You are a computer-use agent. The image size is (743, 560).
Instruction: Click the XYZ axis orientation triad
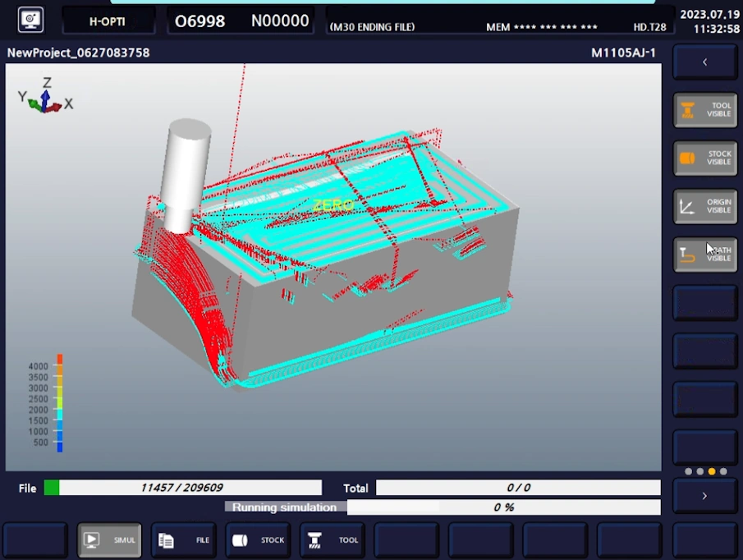[45, 98]
